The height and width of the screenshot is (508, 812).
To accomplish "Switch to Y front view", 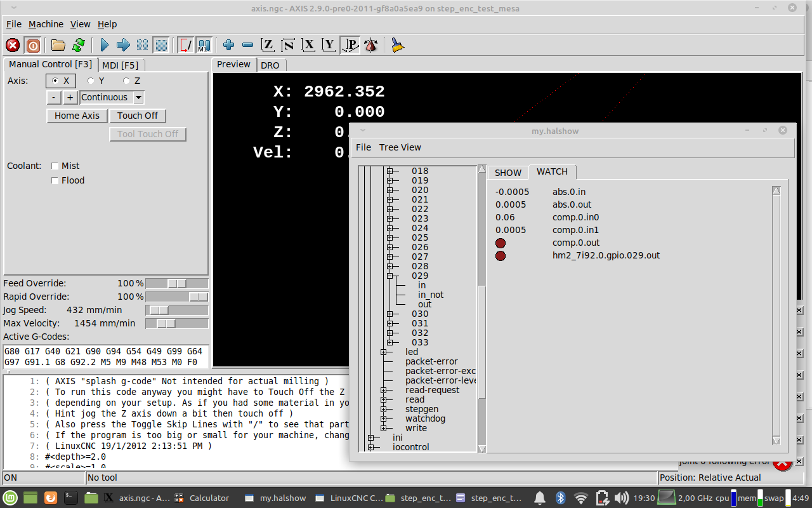I will click(329, 45).
